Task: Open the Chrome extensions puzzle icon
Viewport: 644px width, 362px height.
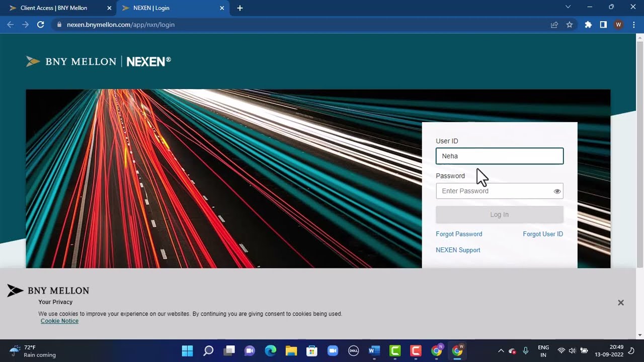Action: pos(588,25)
